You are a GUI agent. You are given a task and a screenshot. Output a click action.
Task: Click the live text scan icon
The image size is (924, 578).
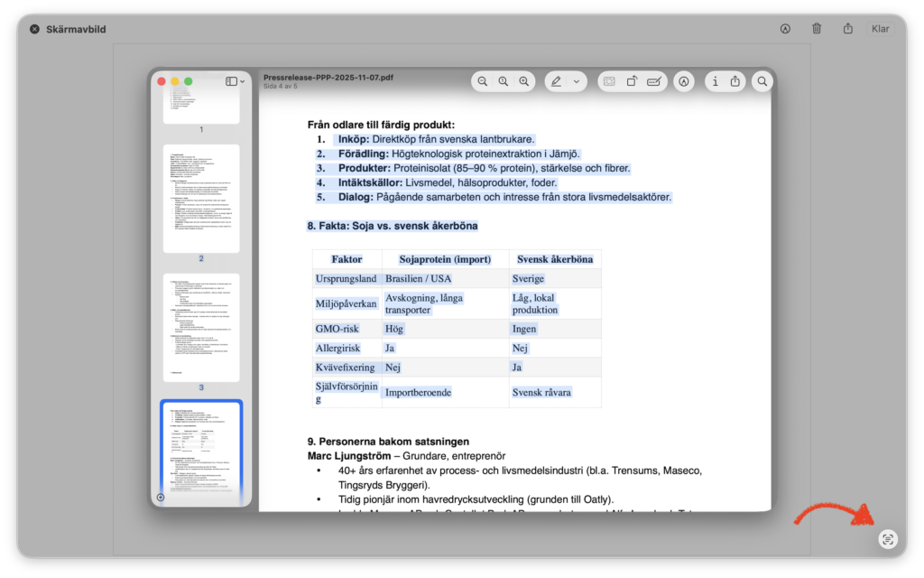click(888, 539)
